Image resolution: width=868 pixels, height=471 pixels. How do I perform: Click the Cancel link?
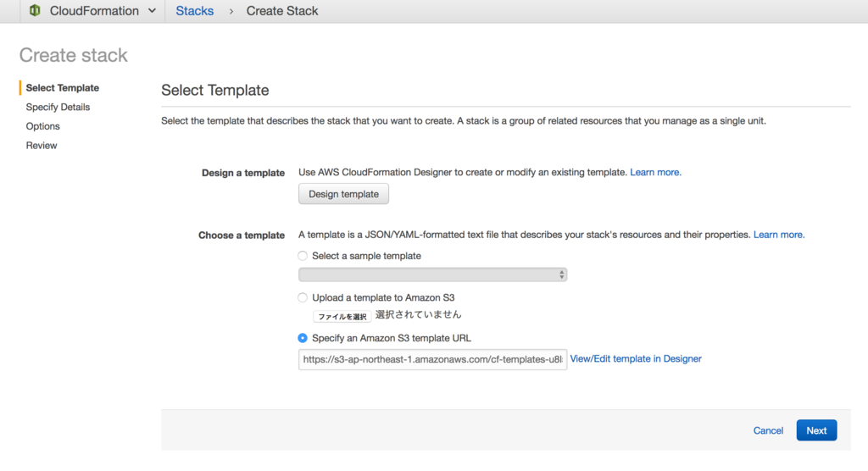768,430
